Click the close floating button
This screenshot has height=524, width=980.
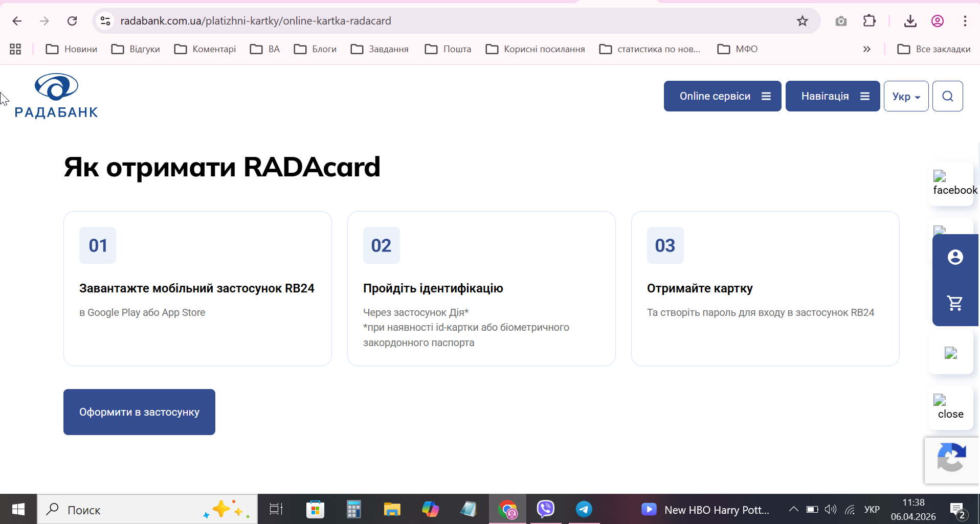tap(951, 407)
